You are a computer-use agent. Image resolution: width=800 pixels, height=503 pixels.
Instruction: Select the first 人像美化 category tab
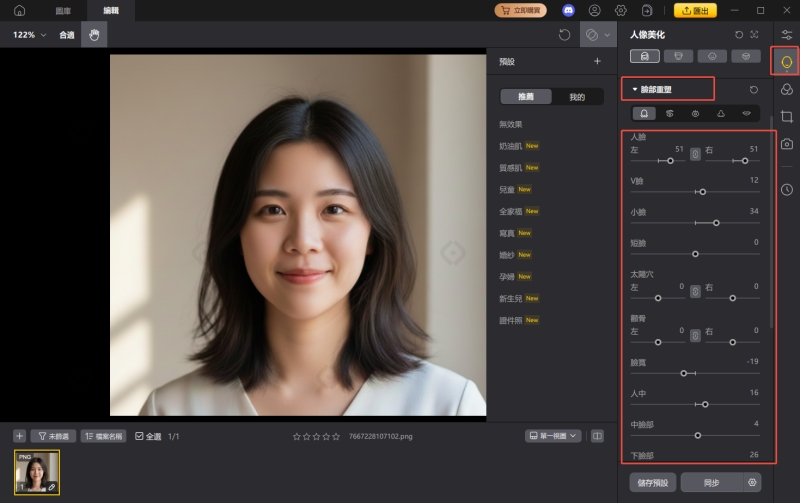coord(645,56)
